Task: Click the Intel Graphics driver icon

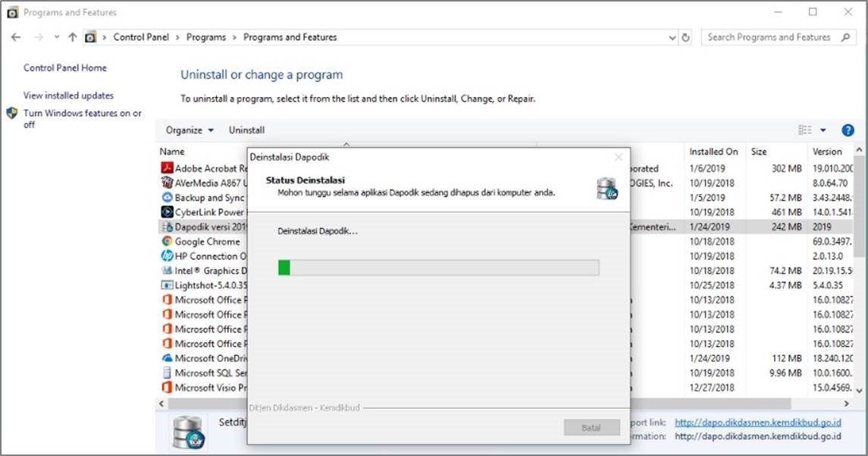Action: (167, 270)
